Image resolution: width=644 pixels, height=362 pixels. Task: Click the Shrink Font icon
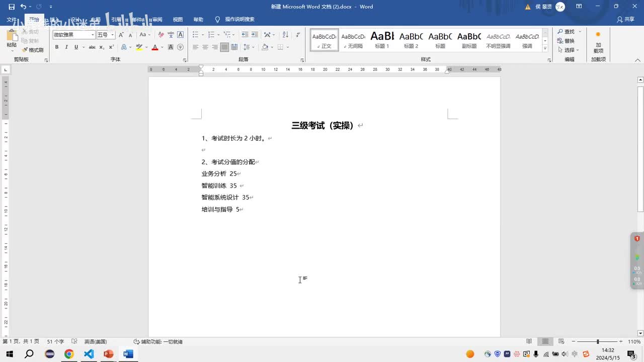tap(131, 35)
